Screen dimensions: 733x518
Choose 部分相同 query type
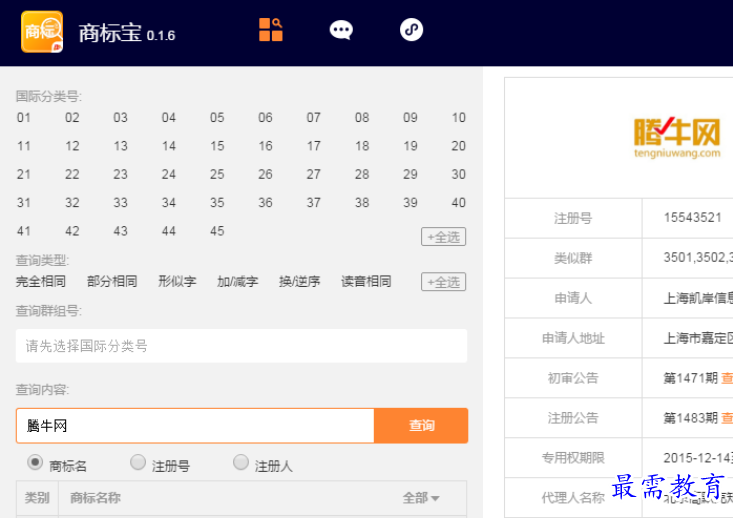coord(112,281)
